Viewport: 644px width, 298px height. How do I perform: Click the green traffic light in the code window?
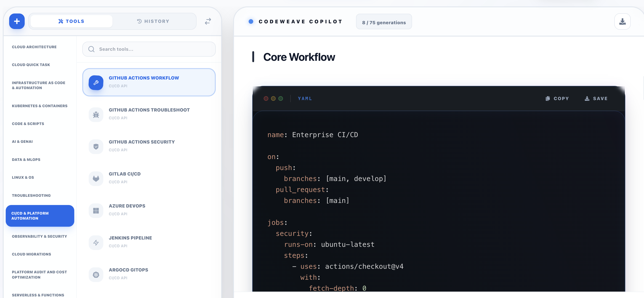pyautogui.click(x=281, y=98)
